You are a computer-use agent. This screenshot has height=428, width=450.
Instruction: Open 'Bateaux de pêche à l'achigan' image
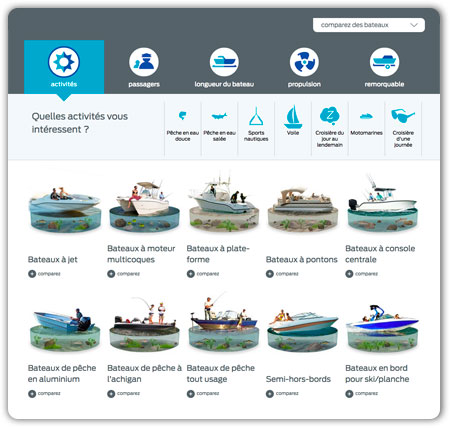pos(144,325)
